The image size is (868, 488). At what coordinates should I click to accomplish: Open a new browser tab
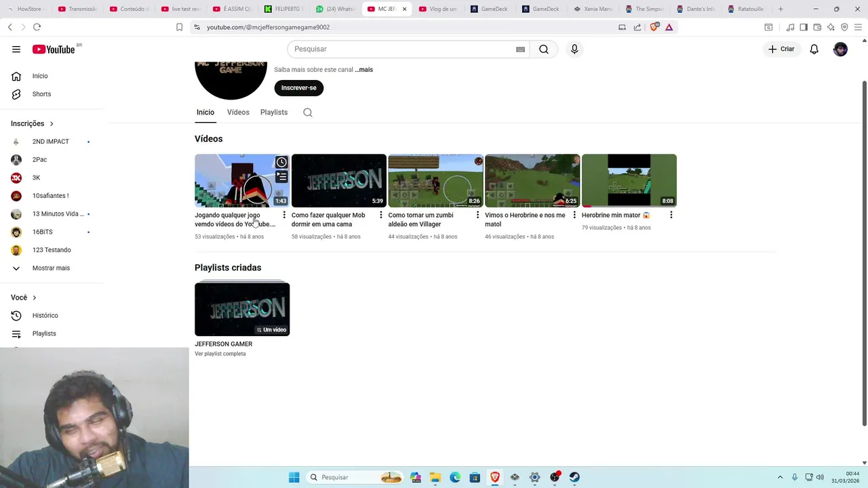781,9
